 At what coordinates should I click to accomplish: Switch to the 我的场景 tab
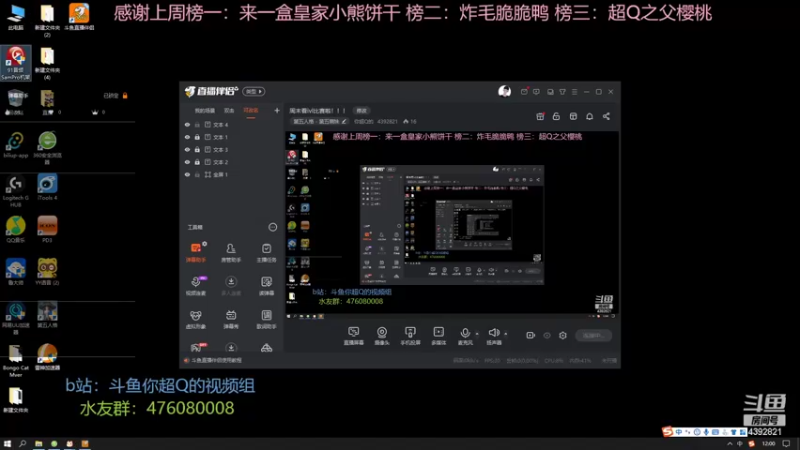click(x=205, y=111)
